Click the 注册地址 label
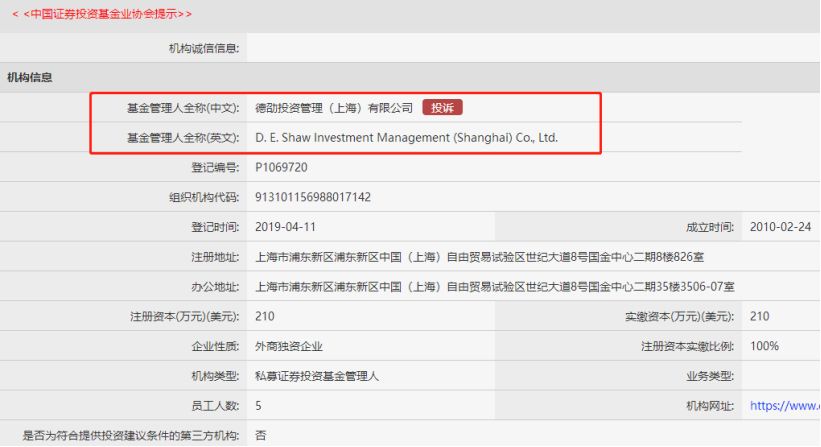Image resolution: width=821 pixels, height=447 pixels. point(215,257)
